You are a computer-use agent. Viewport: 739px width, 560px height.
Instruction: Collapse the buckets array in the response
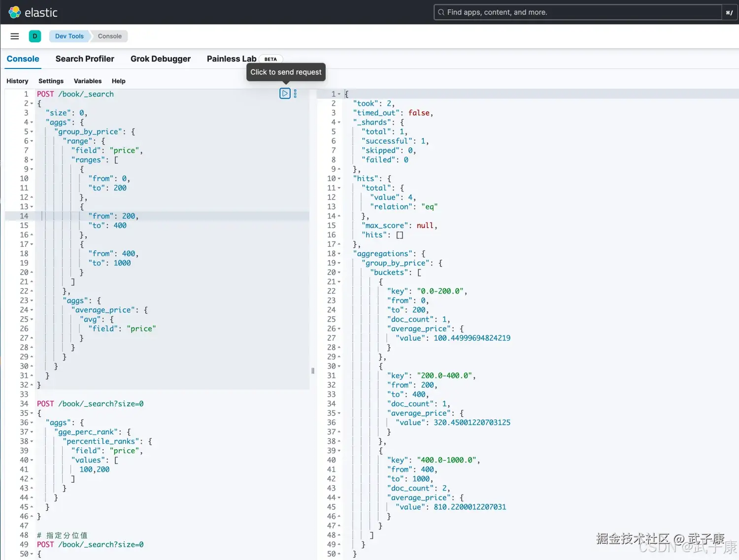340,272
